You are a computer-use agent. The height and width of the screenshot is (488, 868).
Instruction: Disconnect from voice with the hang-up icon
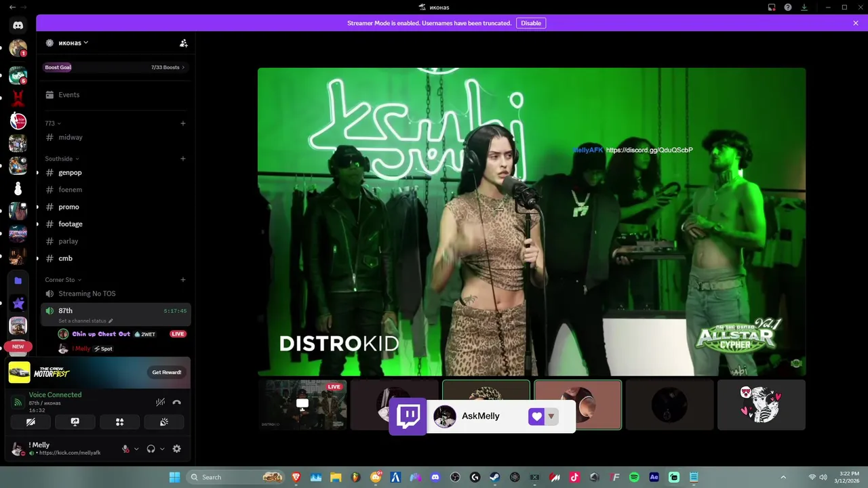tap(177, 402)
